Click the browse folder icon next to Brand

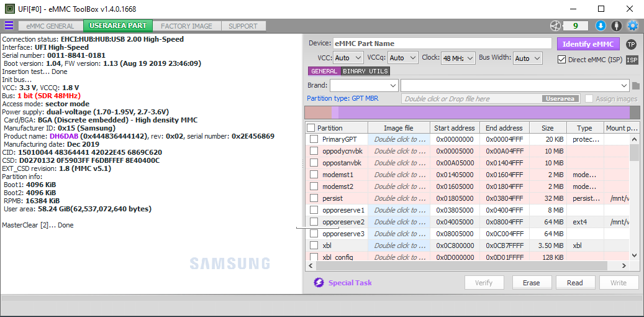tap(636, 86)
